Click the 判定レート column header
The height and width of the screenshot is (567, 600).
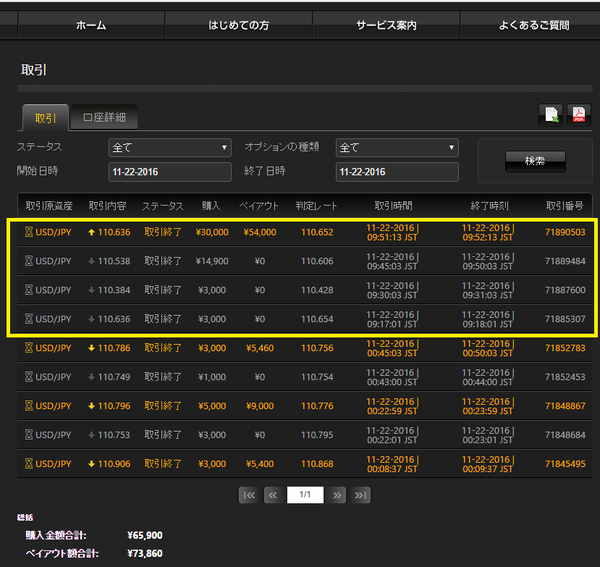(316, 206)
